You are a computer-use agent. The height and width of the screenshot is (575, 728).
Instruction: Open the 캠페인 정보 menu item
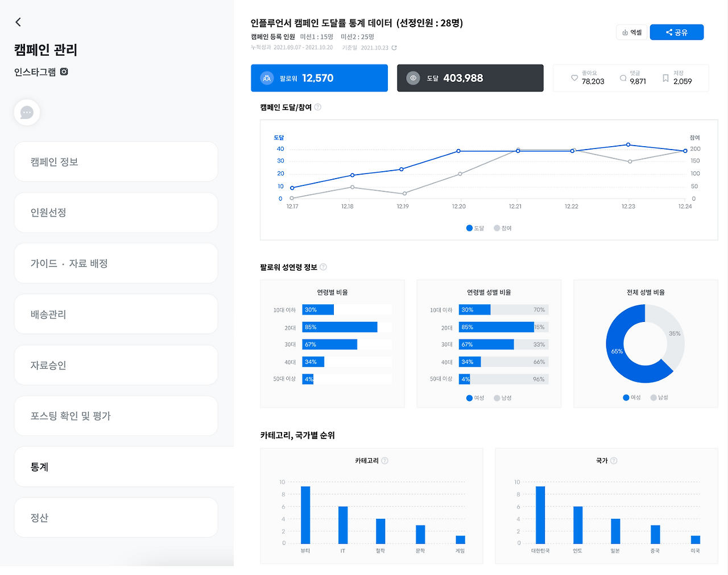(116, 162)
